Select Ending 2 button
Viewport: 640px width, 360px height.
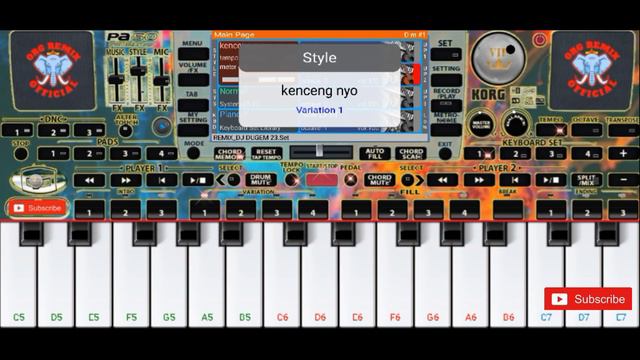tap(587, 210)
